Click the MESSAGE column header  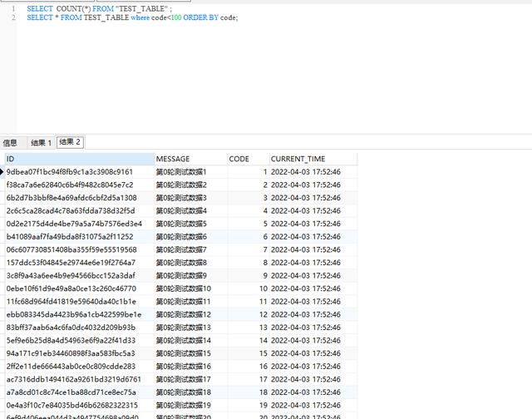191,159
